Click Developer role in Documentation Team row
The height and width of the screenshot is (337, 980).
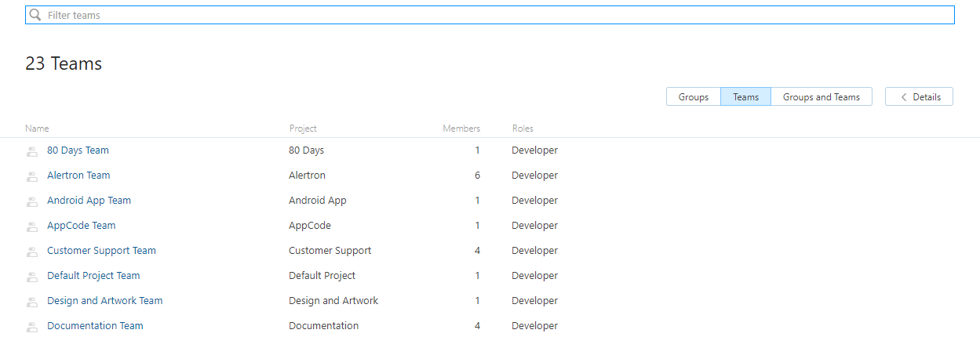point(534,326)
